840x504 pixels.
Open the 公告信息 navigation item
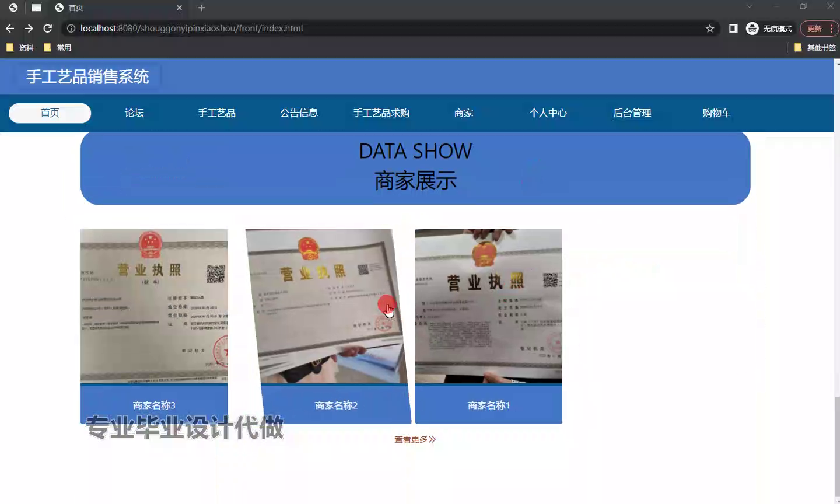tap(299, 113)
